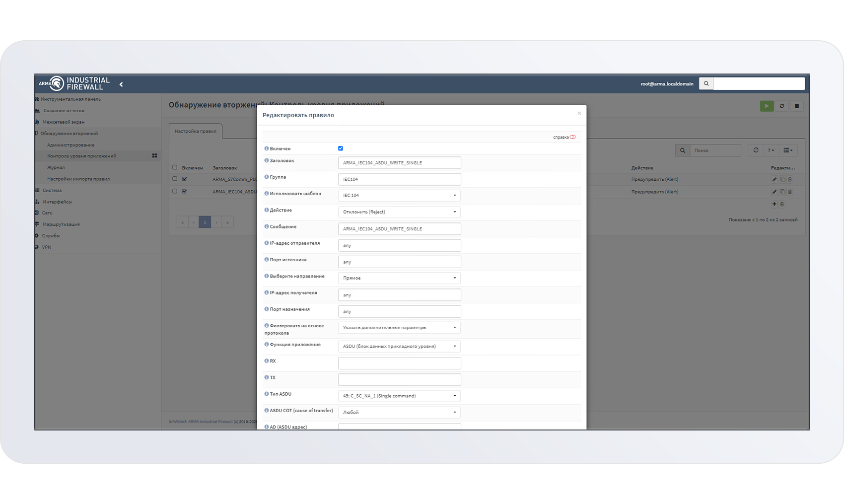Click the info icon beside Тип ASDU

coord(267,394)
